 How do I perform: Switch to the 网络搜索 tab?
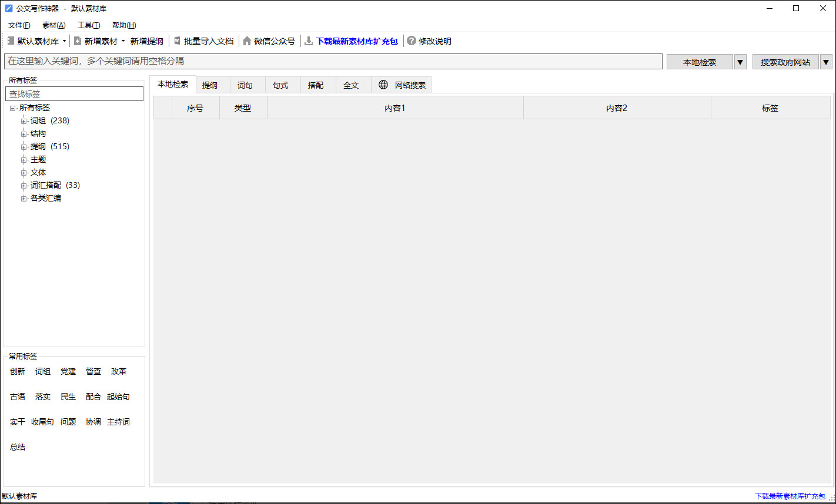402,85
